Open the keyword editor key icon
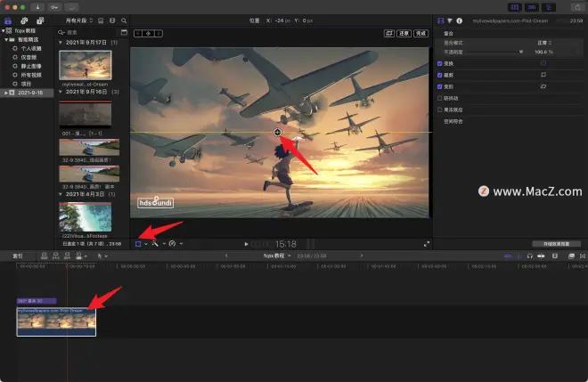Screen dimensions: 588x382 pos(54,7)
